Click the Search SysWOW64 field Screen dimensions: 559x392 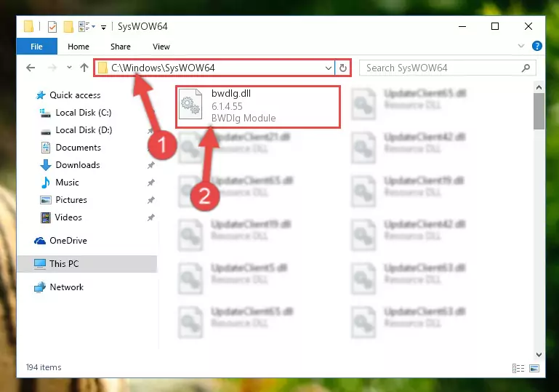(447, 68)
